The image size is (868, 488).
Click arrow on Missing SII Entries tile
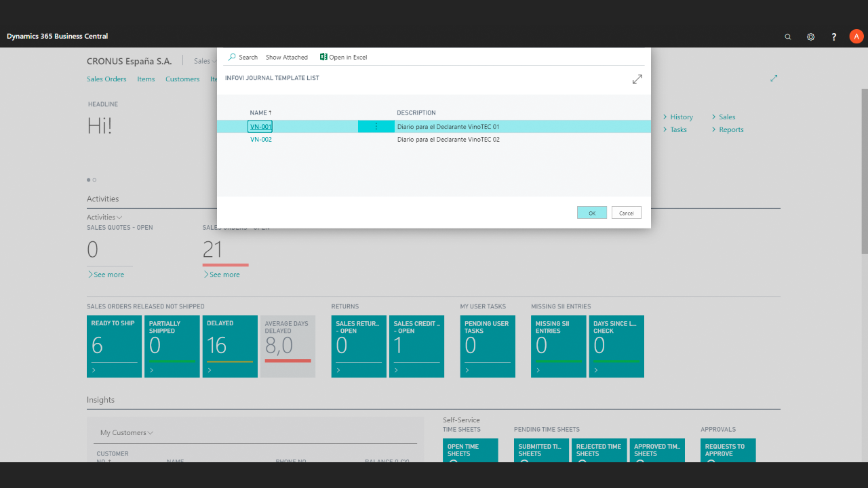pyautogui.click(x=538, y=371)
